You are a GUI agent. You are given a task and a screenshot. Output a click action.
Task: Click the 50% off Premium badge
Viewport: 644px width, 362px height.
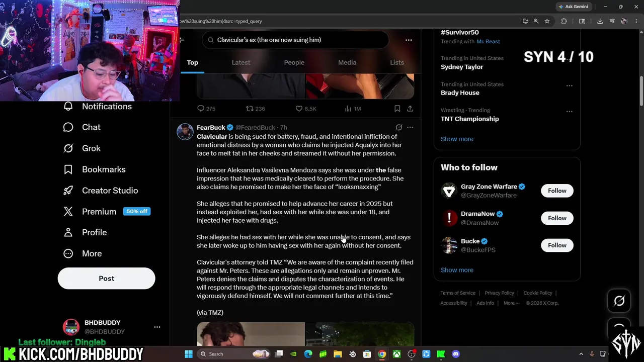pos(137,212)
